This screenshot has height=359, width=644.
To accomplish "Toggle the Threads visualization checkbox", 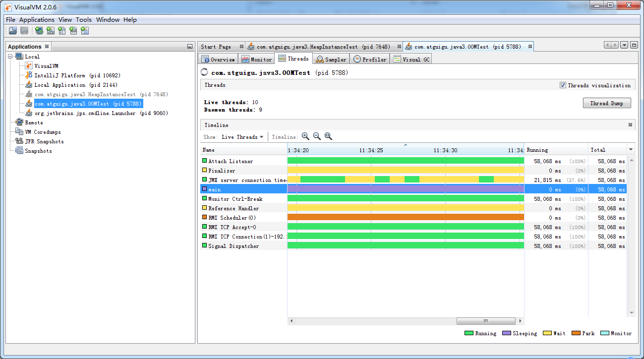I will (563, 85).
